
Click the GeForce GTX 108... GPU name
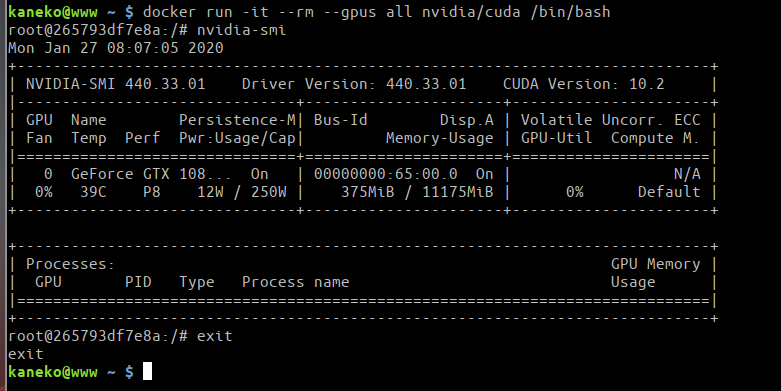click(x=151, y=174)
